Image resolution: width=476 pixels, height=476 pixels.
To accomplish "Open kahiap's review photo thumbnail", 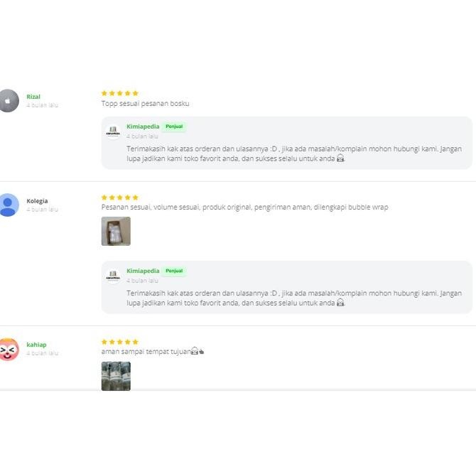I will 116,376.
